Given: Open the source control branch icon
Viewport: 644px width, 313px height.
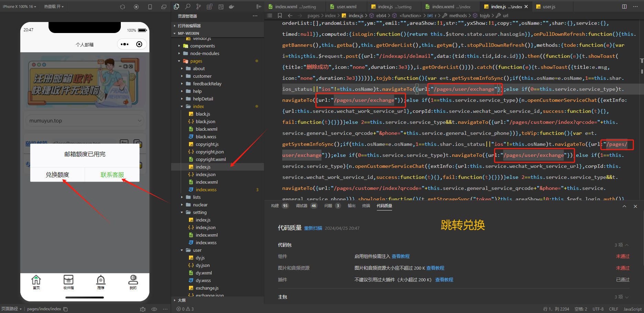Looking at the screenshot, I should (199, 6).
